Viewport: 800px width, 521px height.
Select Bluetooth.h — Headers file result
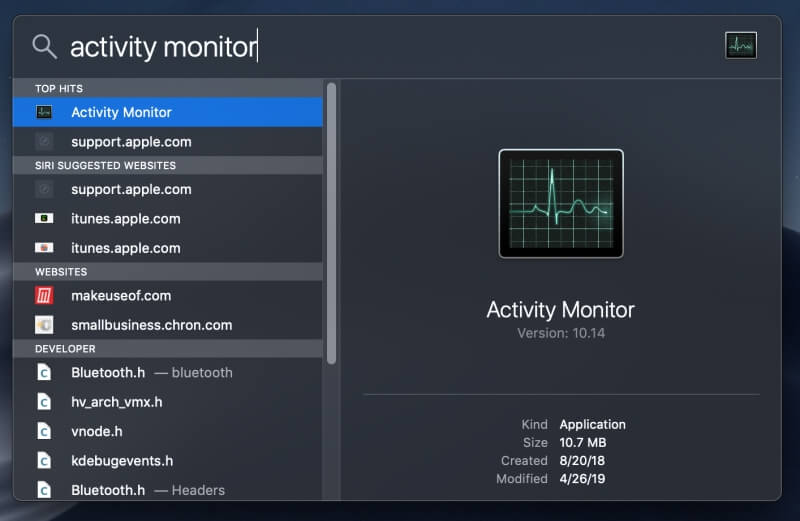click(168, 489)
